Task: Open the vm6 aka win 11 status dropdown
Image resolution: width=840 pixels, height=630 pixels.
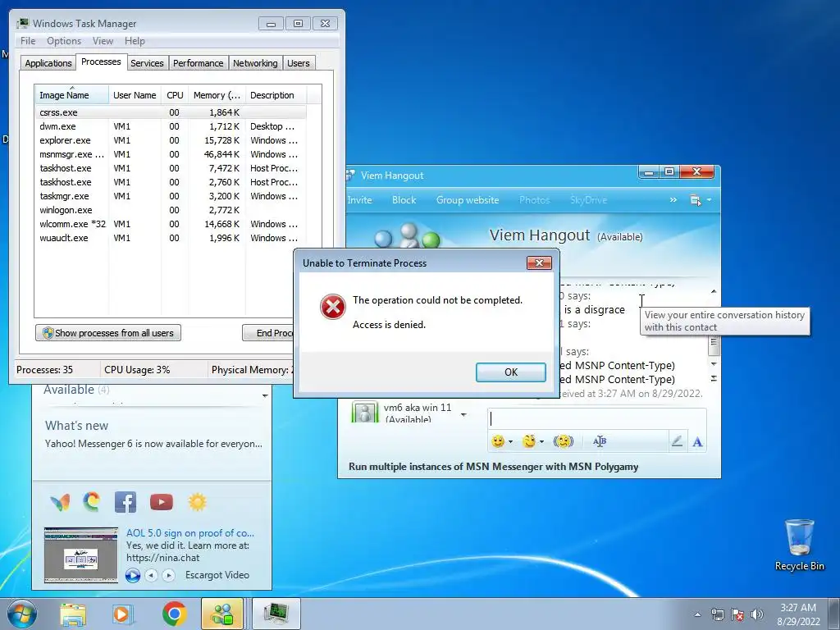Action: 463,414
